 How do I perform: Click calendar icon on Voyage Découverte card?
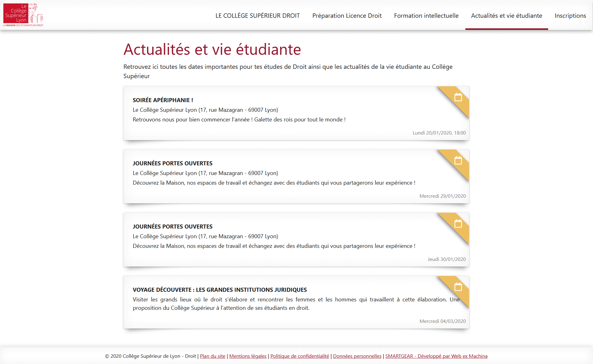click(x=458, y=287)
